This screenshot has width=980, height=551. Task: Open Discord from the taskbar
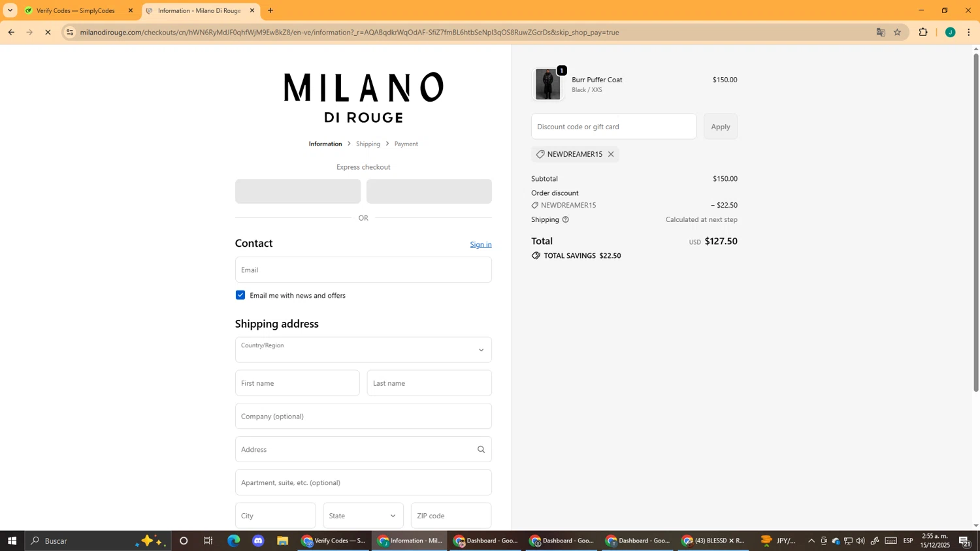[x=258, y=541]
